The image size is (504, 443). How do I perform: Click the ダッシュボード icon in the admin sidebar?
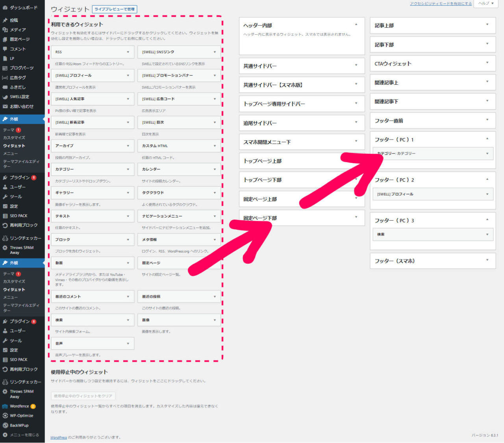5,7
